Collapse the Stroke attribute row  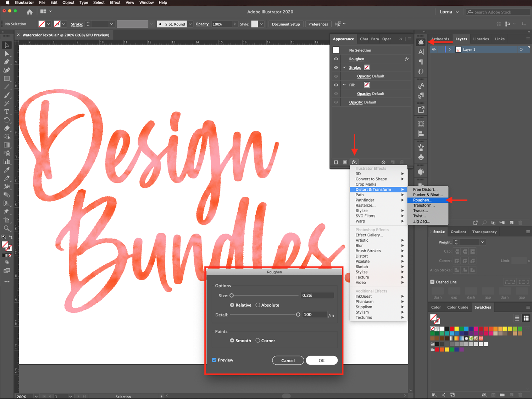(x=344, y=67)
